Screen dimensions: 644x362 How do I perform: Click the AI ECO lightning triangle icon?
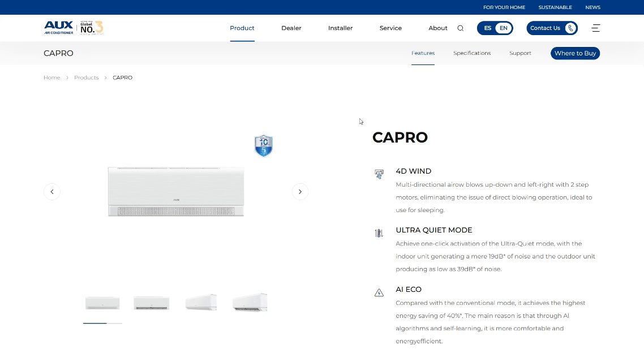click(x=379, y=292)
